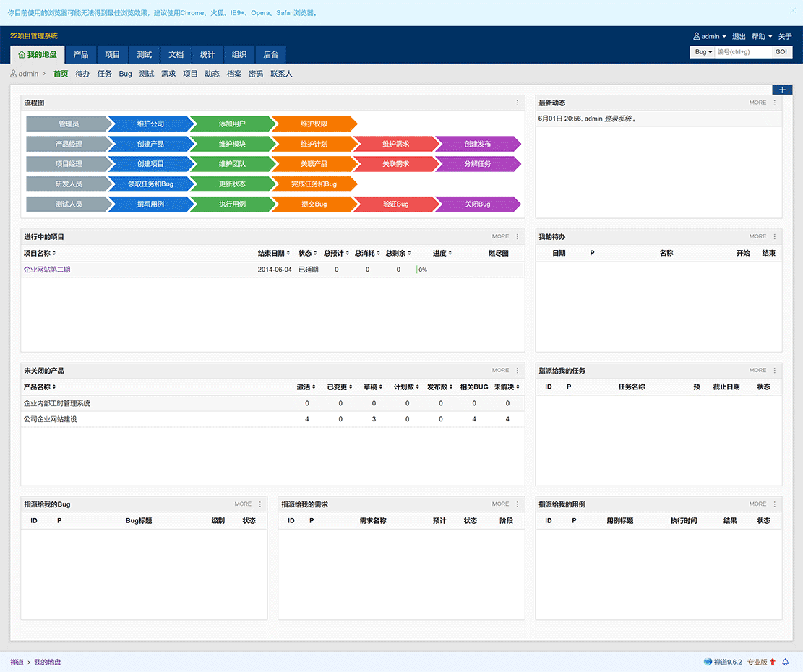Image resolution: width=803 pixels, height=672 pixels.
Task: Open three-dot menu of 指派给我的Bug panel
Action: [x=260, y=504]
